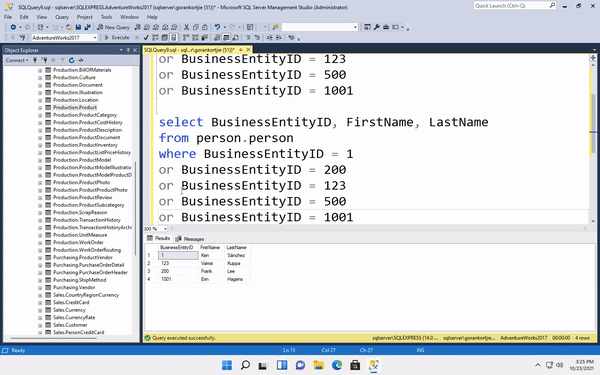
Task: Click the Database Engine Query icon
Action: [x=137, y=27]
